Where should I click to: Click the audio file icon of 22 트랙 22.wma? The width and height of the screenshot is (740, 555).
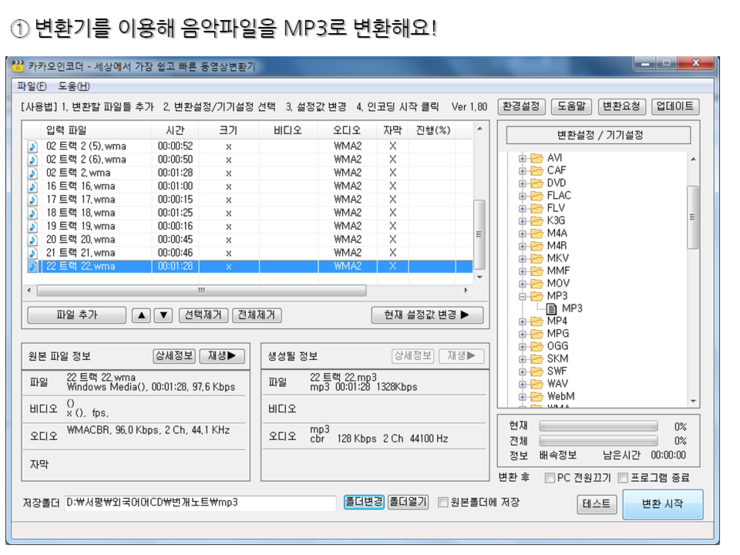pos(32,267)
